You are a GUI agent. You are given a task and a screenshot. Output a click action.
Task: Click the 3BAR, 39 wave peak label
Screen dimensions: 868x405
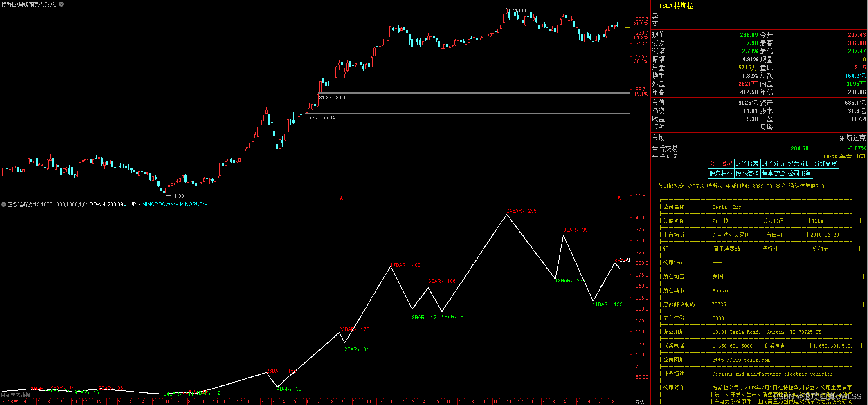pyautogui.click(x=576, y=230)
